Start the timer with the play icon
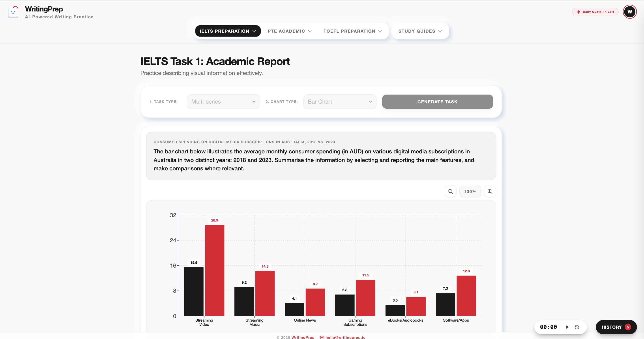Viewport: 644px width, 339px height. (567, 327)
